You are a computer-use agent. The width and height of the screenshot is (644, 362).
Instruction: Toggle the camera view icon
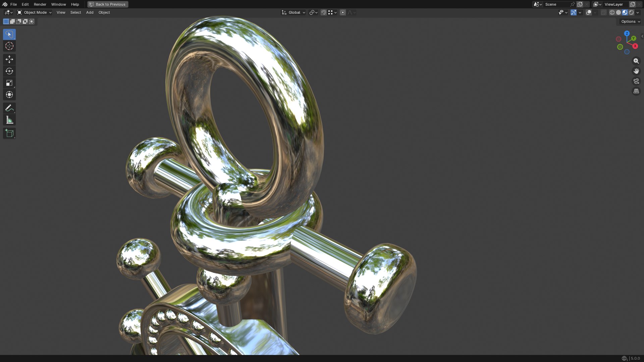click(636, 81)
